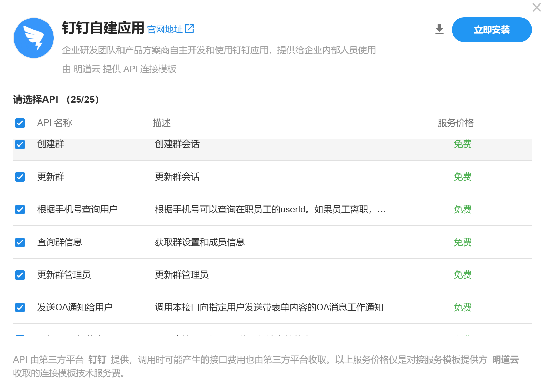Click 免费 price in the 创建群 row
Viewport: 546px width, 392px height.
463,144
